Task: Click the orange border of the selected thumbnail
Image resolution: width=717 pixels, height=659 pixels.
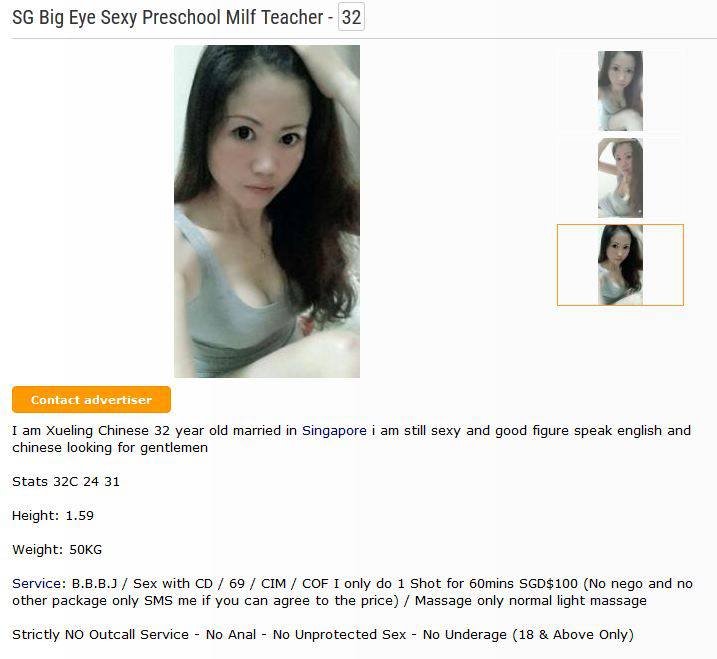Action: pos(620,225)
